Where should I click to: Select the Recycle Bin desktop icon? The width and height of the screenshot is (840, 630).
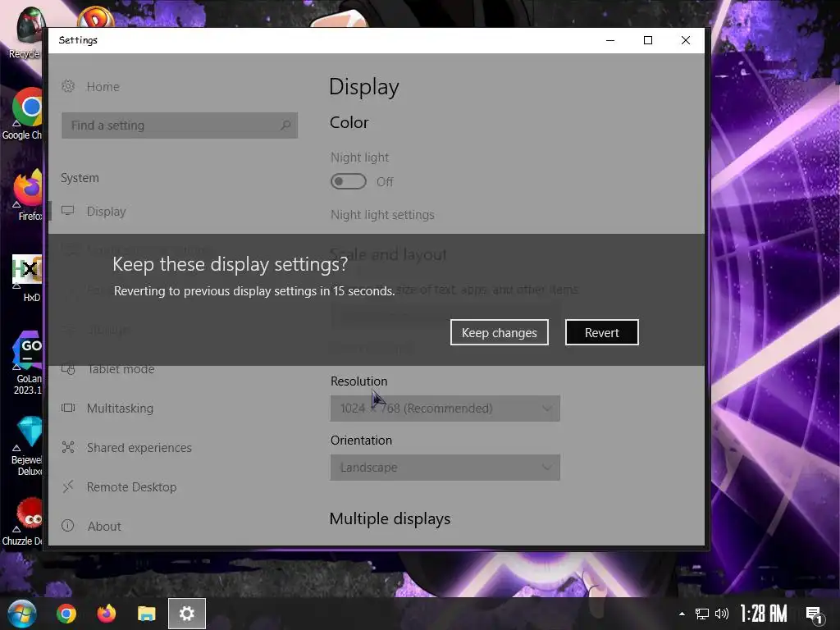pos(25,33)
